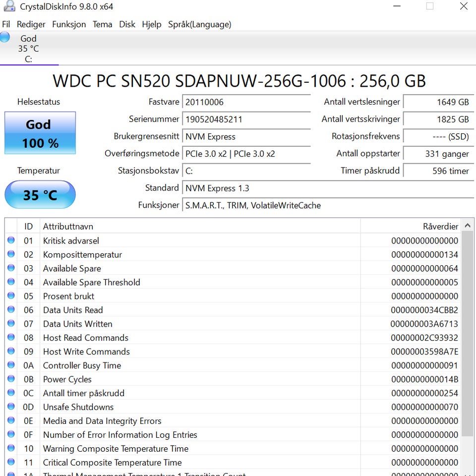Image resolution: width=476 pixels, height=476 pixels.
Task: Click raw value 0000000034CBB2
Action: click(424, 310)
